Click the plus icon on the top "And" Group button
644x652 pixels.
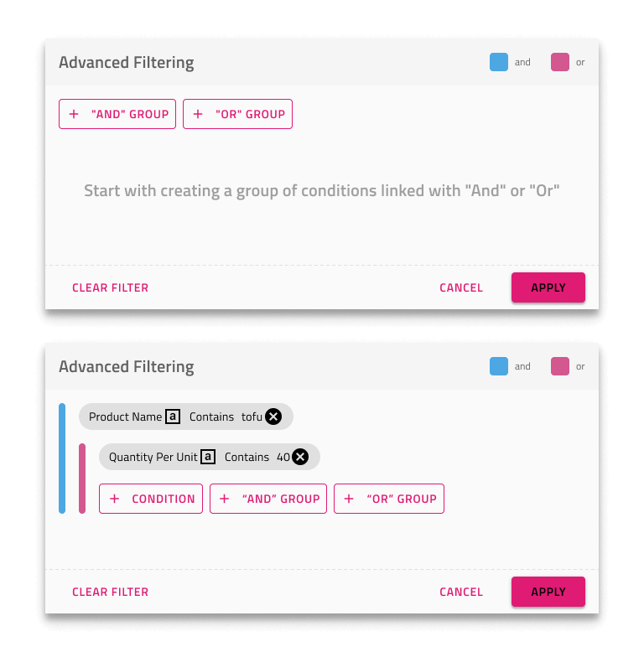coord(74,114)
